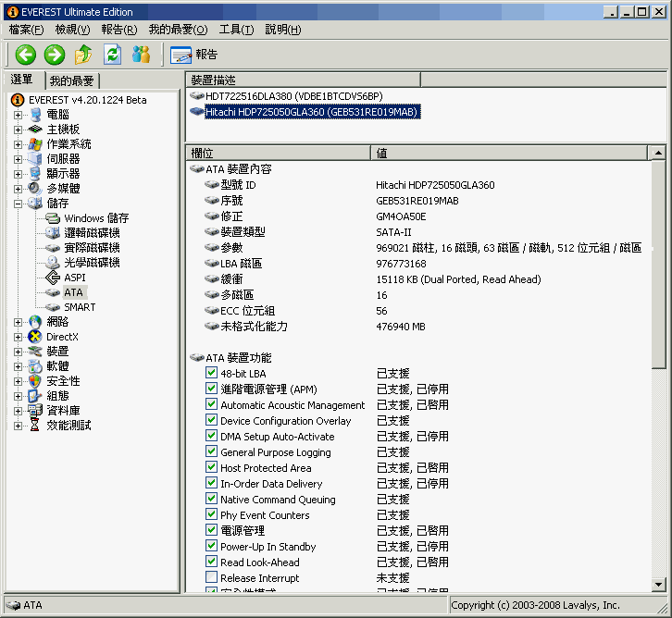This screenshot has height=618, width=672.
Task: Select the ASPI tree item
Action: tap(66, 278)
